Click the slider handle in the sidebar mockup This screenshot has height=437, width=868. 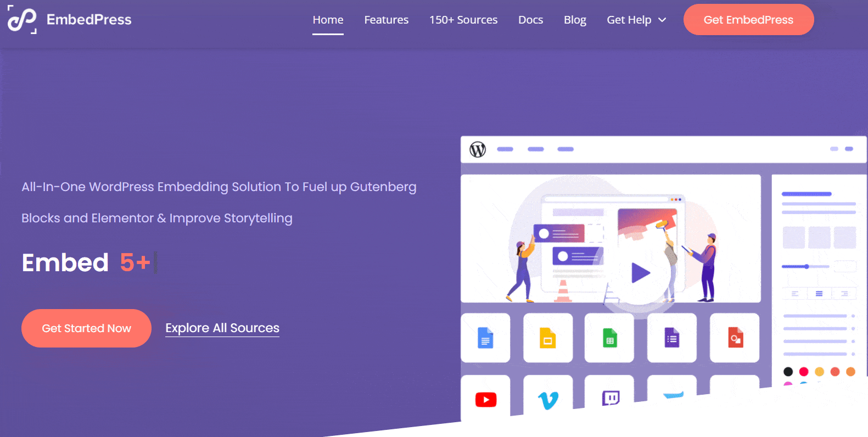pos(807,266)
